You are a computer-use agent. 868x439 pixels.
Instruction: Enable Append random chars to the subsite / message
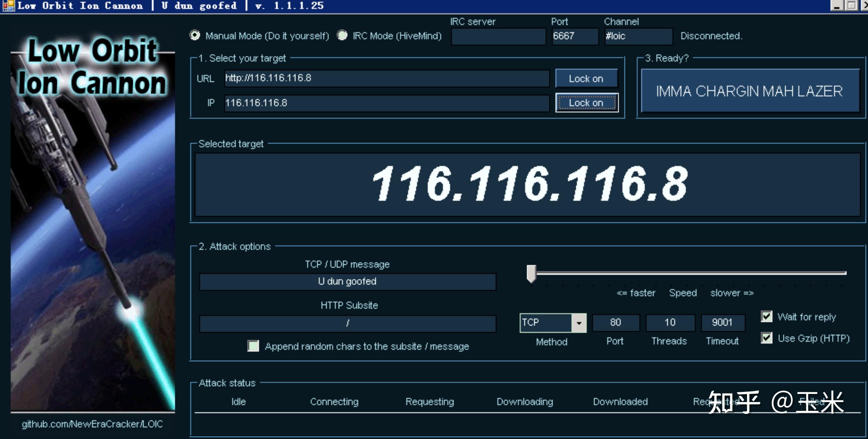(253, 346)
